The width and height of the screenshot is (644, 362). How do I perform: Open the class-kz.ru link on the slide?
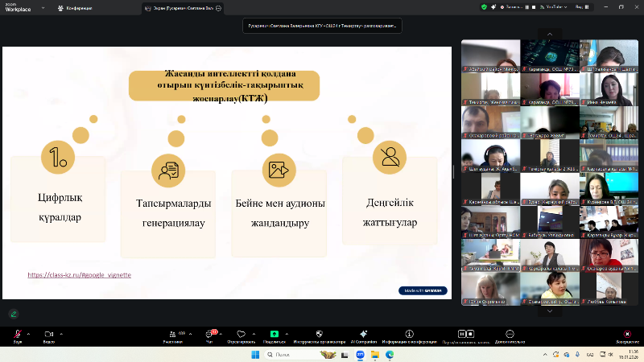coord(79,274)
